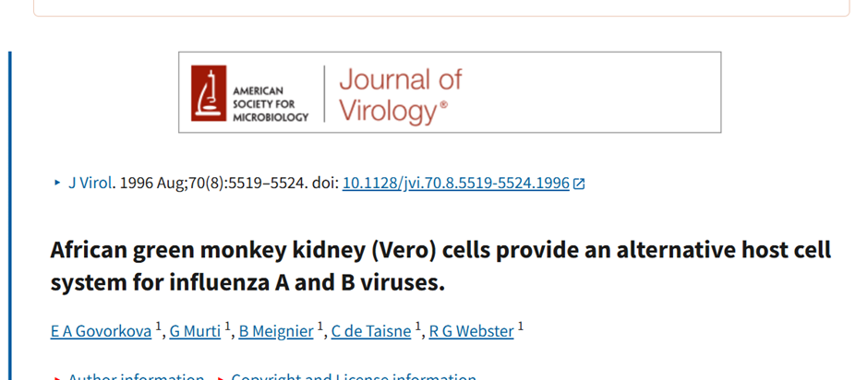Click affiliation superscript 1 after G Murti
This screenshot has height=380, width=868.
point(227,326)
